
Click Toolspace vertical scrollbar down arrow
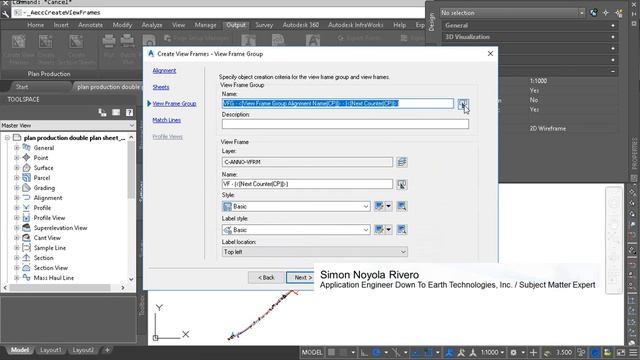point(131,280)
